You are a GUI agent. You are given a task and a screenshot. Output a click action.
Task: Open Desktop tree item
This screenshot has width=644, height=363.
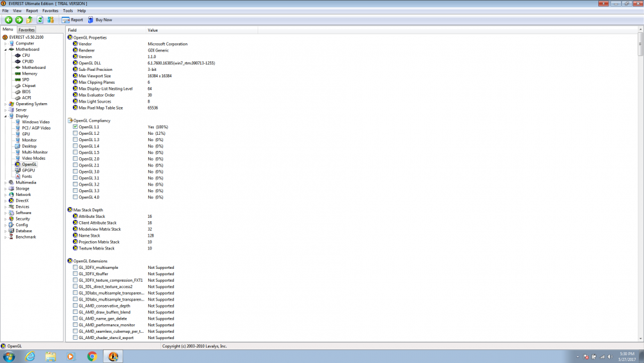pos(29,146)
